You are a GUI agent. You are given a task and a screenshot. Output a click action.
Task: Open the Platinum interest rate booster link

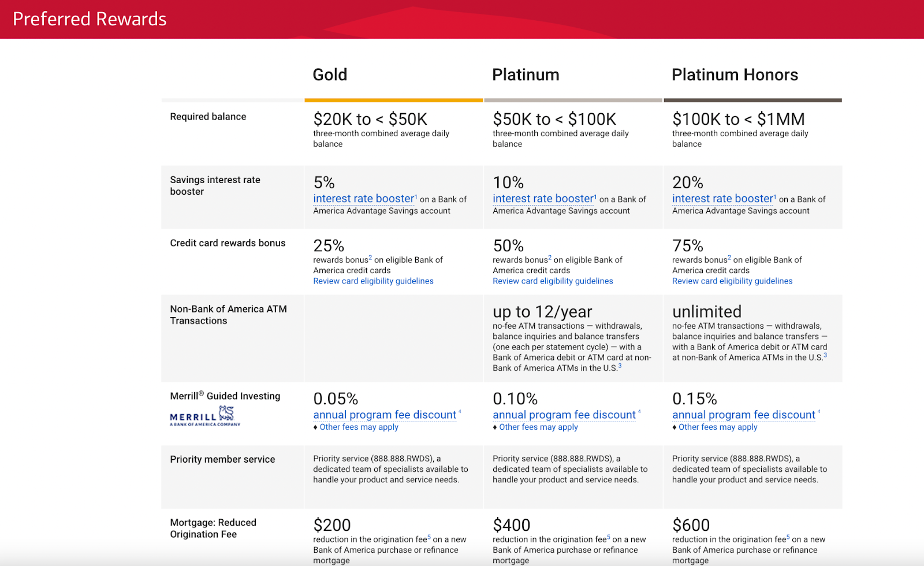point(542,198)
